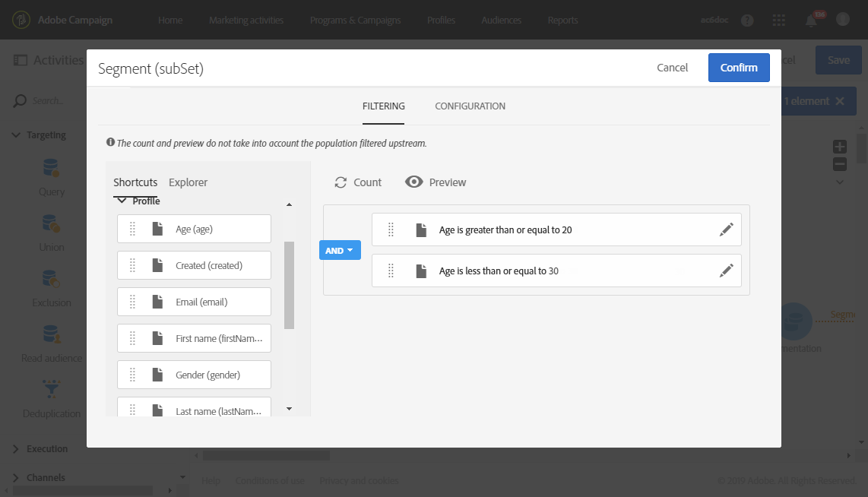Select the Email (email) shortcut field

tap(201, 302)
